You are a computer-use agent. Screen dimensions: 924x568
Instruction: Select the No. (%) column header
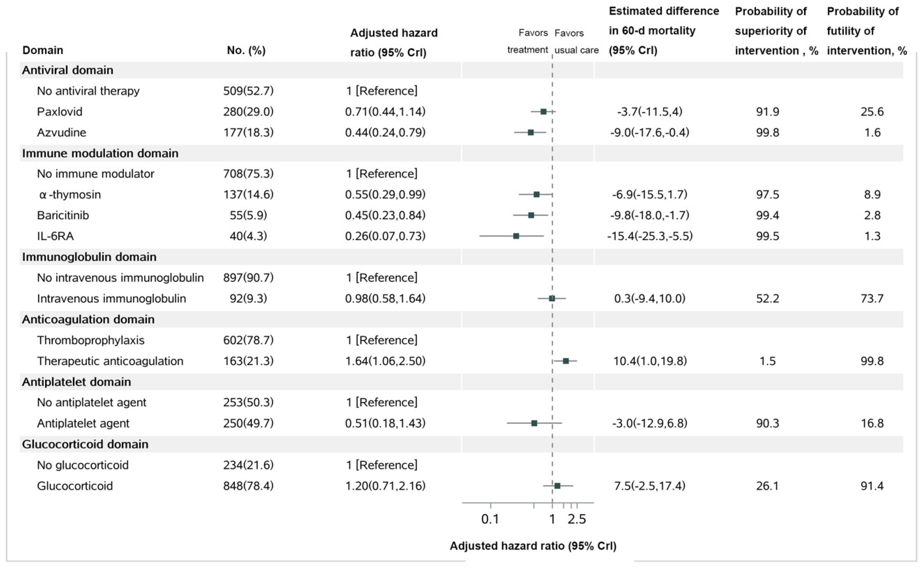(x=246, y=50)
